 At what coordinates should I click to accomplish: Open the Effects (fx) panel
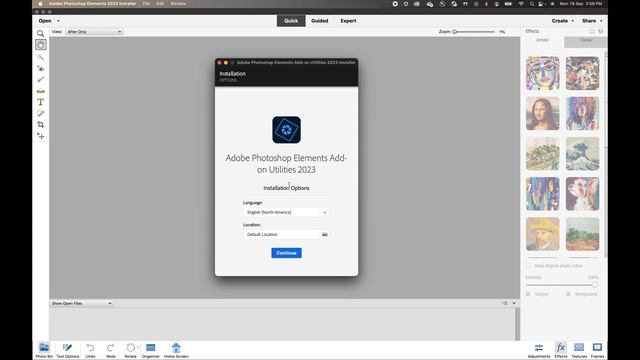(x=561, y=350)
